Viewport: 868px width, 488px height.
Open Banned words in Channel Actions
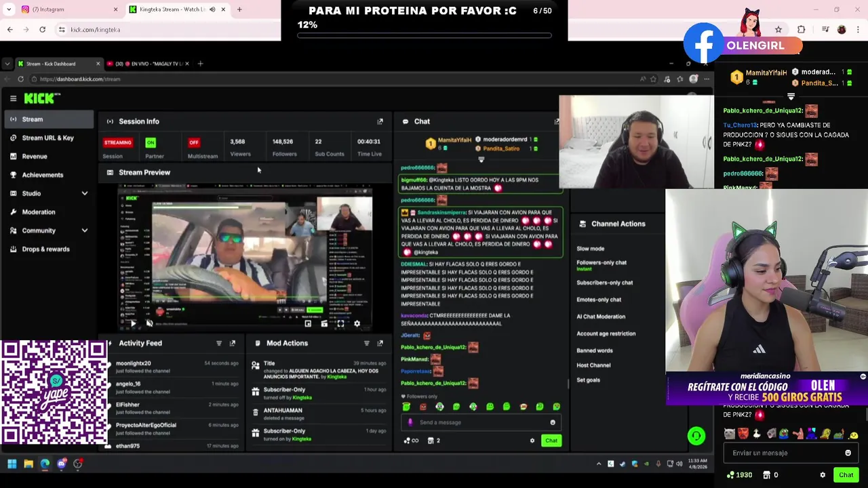click(594, 350)
